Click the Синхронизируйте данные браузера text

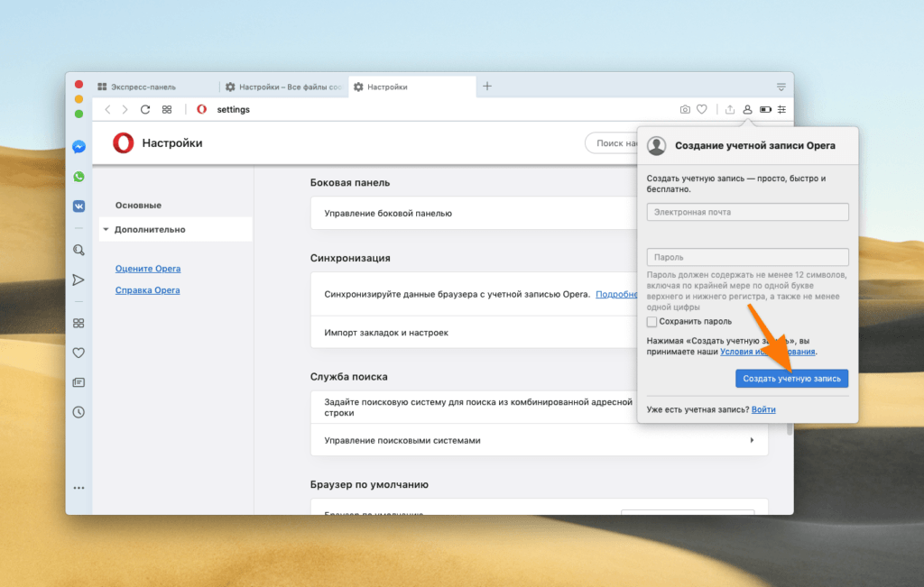tap(457, 294)
